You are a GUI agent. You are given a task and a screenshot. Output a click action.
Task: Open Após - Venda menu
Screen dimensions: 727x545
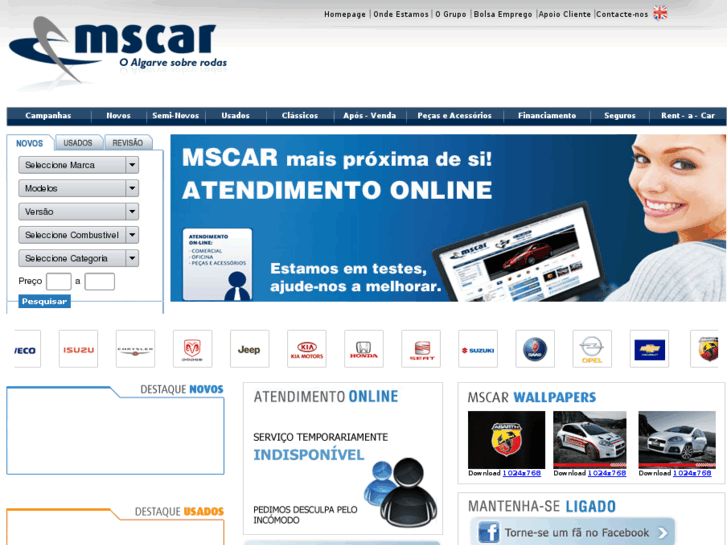pyautogui.click(x=370, y=115)
